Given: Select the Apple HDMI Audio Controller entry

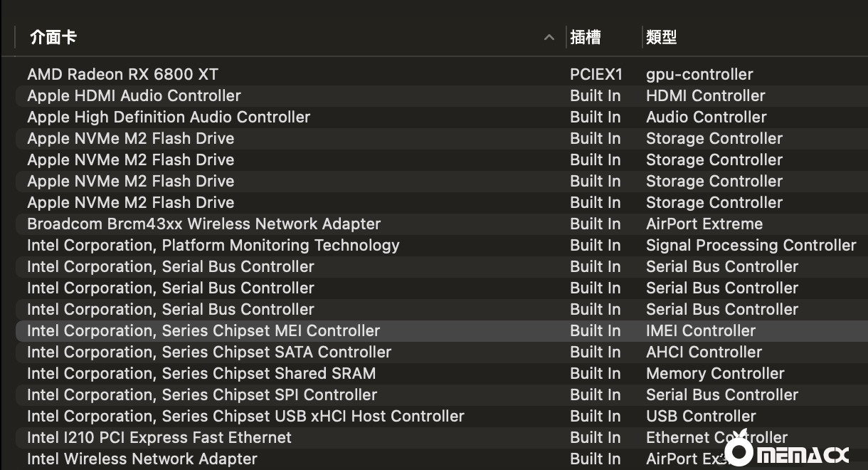Looking at the screenshot, I should (x=134, y=95).
